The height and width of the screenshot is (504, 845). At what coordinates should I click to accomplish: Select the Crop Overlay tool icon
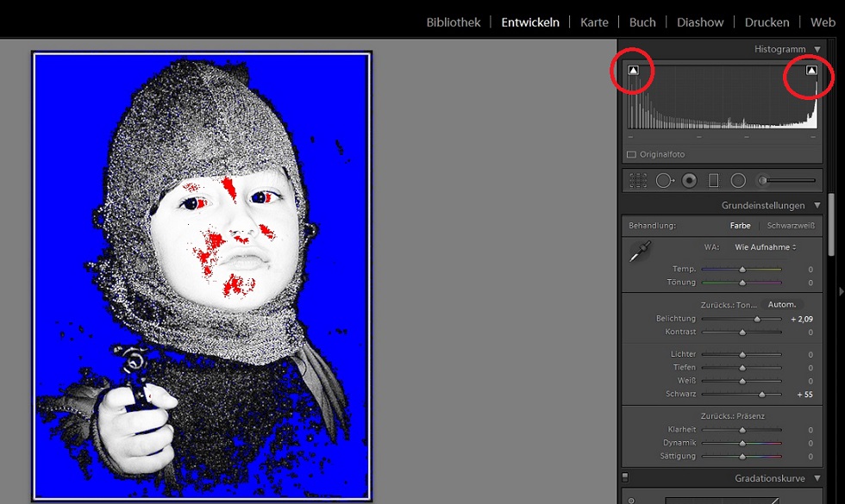tap(638, 181)
